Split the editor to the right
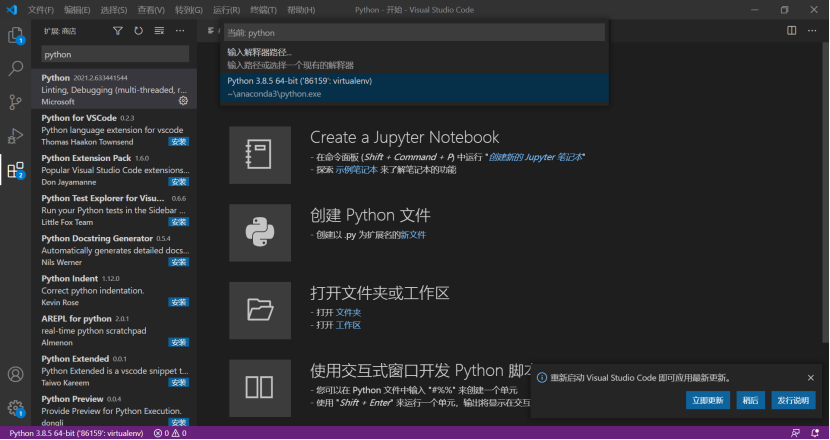Image resolution: width=830 pixels, height=440 pixels. click(x=791, y=31)
